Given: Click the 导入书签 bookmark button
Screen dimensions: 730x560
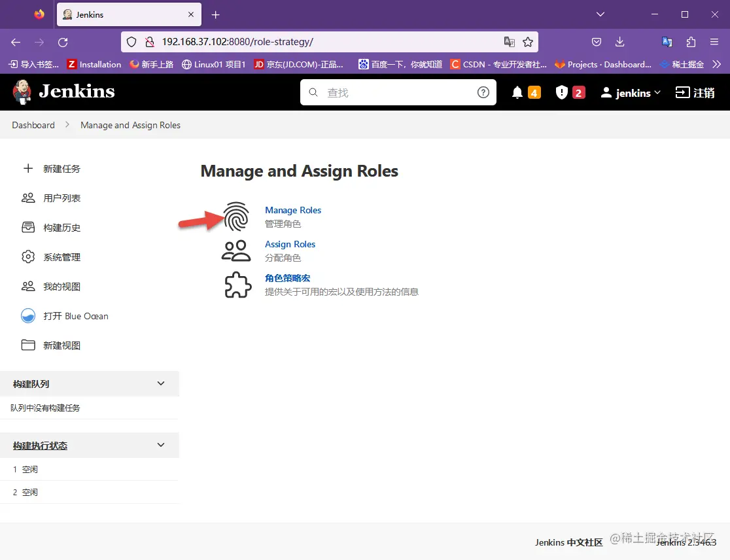Looking at the screenshot, I should 34,64.
